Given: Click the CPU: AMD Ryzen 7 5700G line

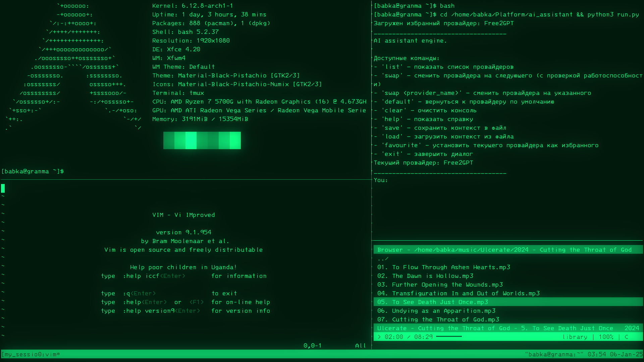Looking at the screenshot, I should (259, 102).
